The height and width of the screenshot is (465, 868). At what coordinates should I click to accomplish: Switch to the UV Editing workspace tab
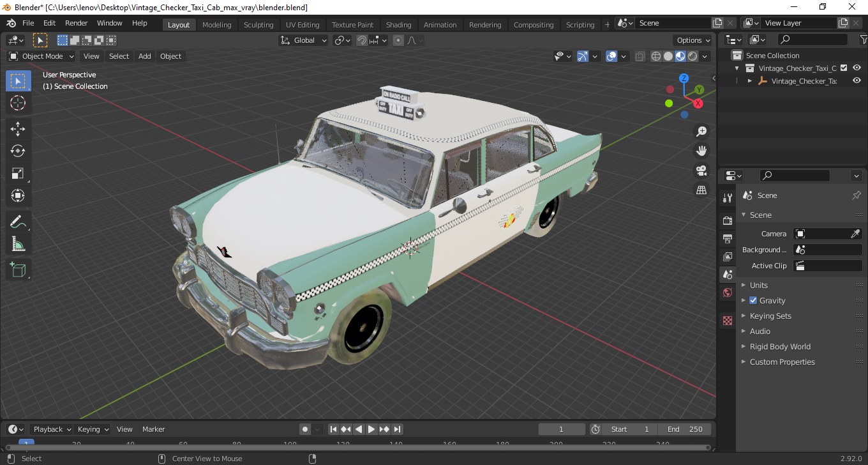click(303, 25)
